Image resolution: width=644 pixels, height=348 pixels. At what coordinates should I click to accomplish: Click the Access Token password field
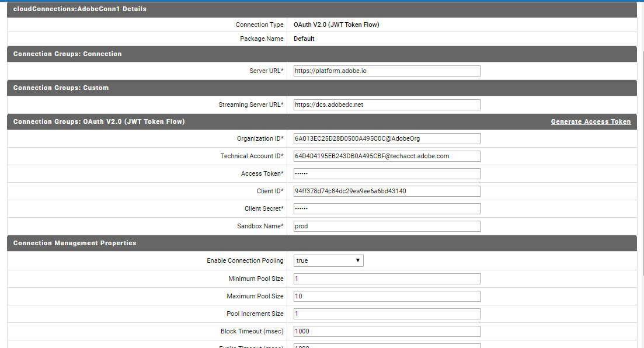tap(387, 174)
